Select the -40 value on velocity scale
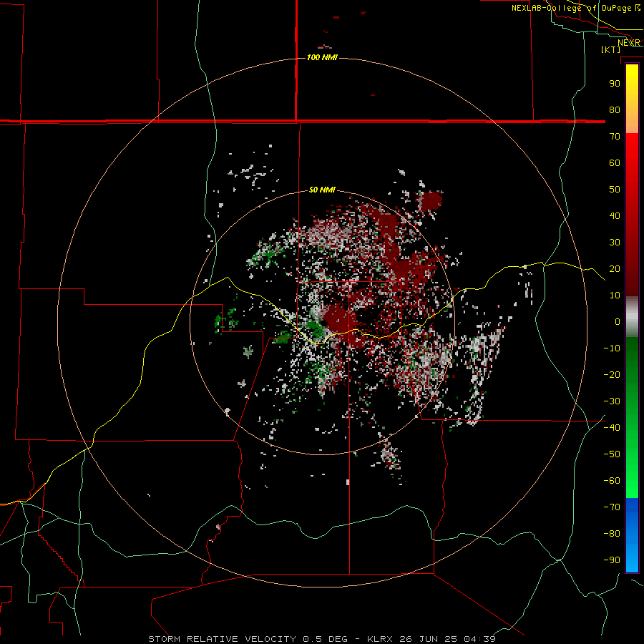The image size is (644, 644). click(612, 428)
